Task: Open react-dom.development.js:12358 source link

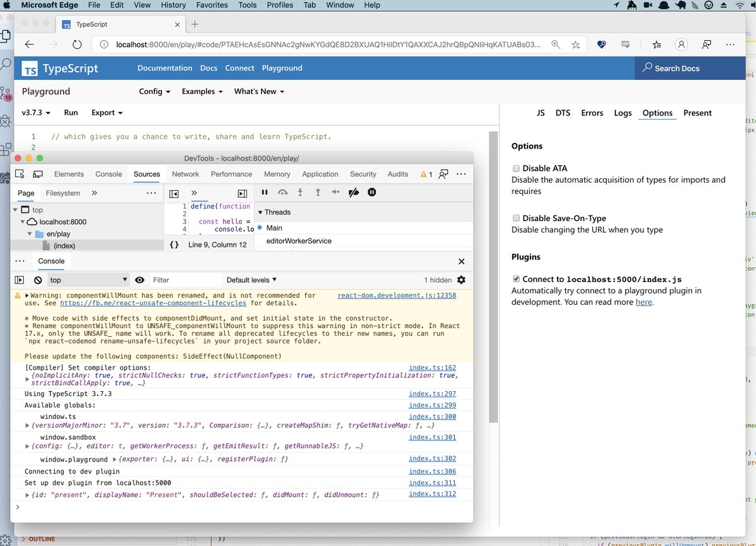Action: [397, 295]
